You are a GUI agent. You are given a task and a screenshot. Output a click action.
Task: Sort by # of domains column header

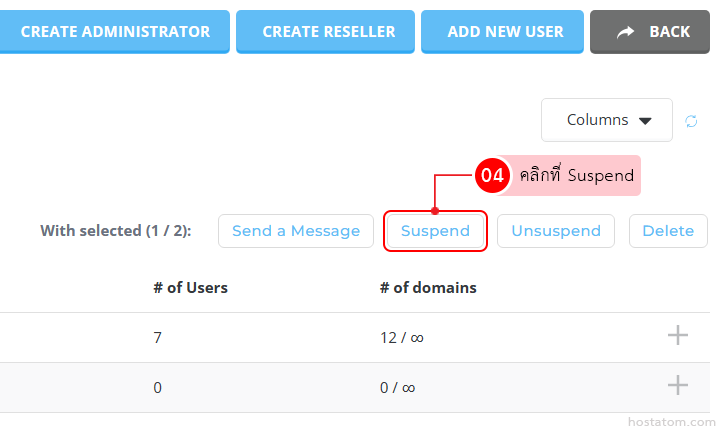428,288
